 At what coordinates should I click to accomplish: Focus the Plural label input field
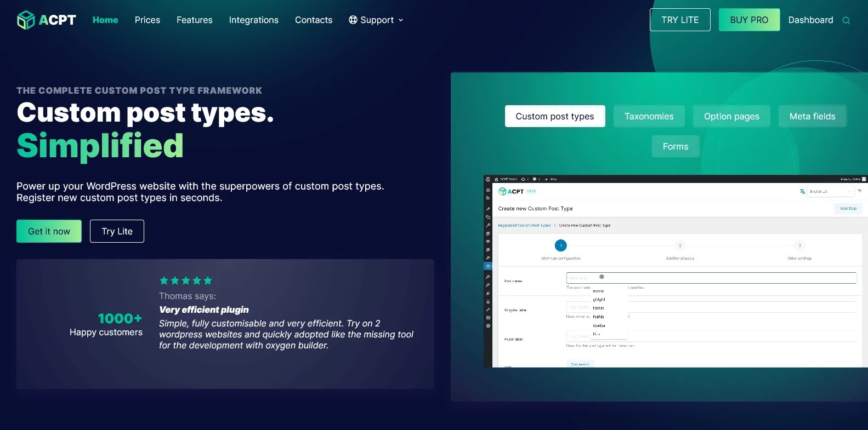711,336
